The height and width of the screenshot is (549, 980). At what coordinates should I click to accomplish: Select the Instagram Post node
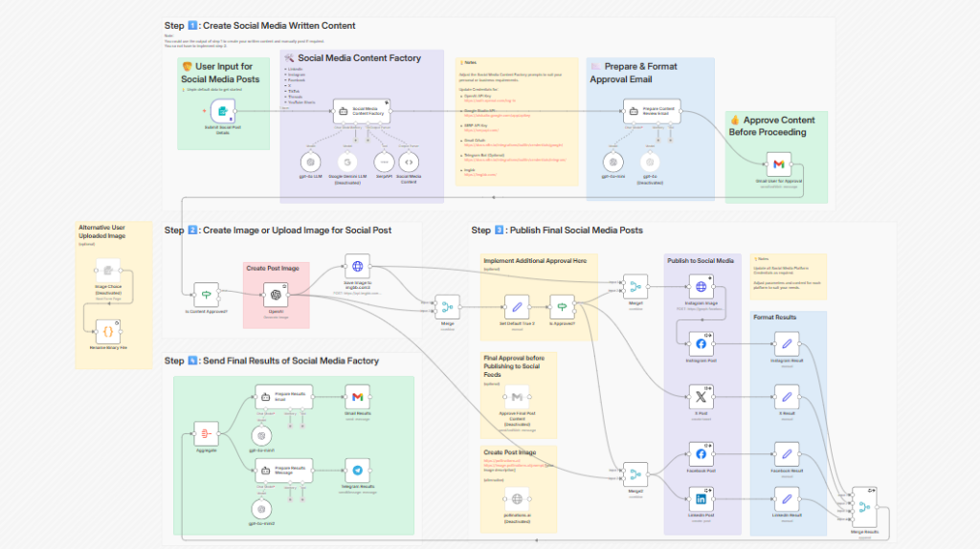pos(702,344)
